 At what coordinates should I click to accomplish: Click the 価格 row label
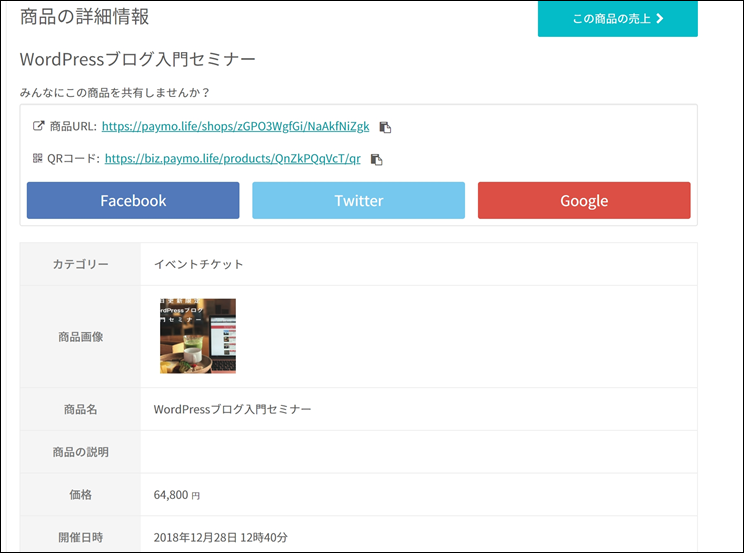tap(81, 495)
